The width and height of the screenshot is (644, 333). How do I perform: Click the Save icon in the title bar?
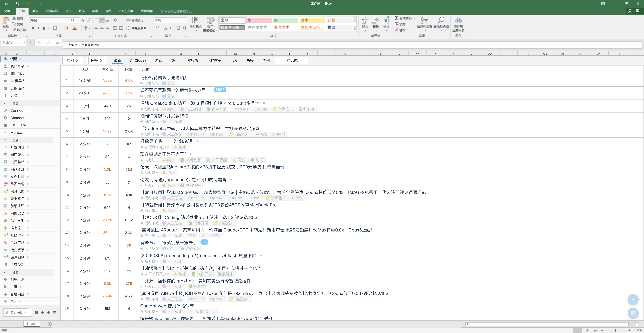[x=6, y=4]
